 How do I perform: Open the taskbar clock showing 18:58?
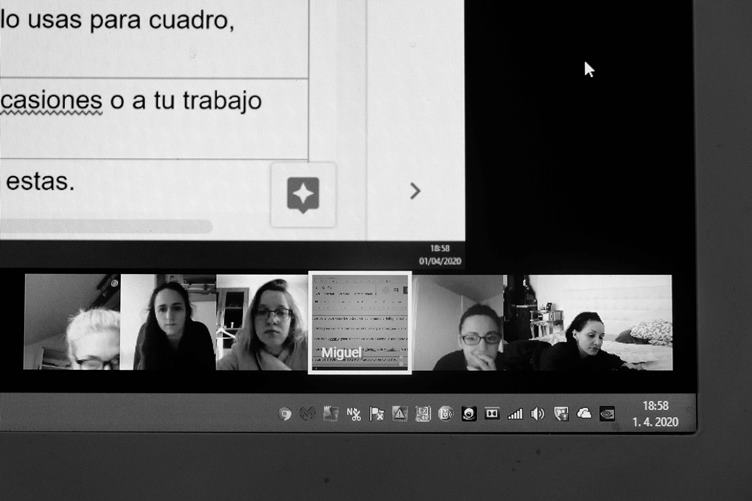pos(655,414)
